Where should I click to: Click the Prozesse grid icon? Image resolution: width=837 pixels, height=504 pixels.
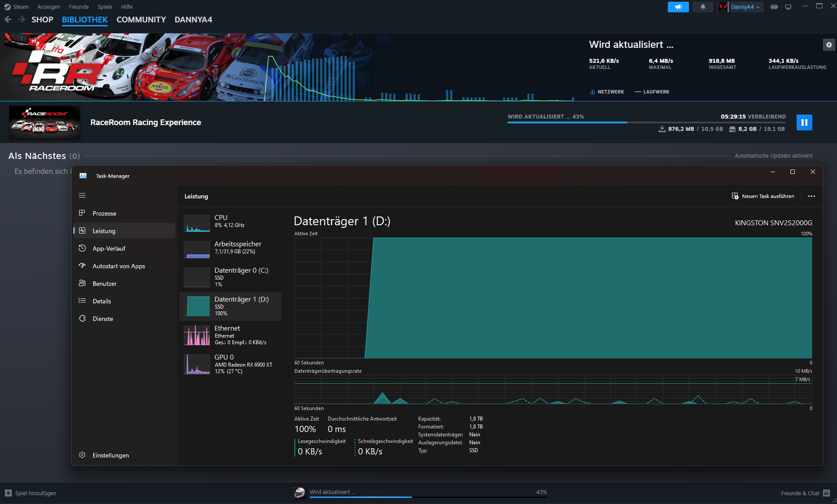tap(82, 213)
